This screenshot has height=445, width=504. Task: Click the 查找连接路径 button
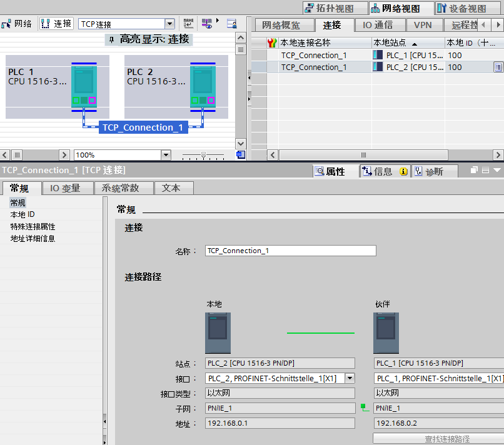pos(446,439)
